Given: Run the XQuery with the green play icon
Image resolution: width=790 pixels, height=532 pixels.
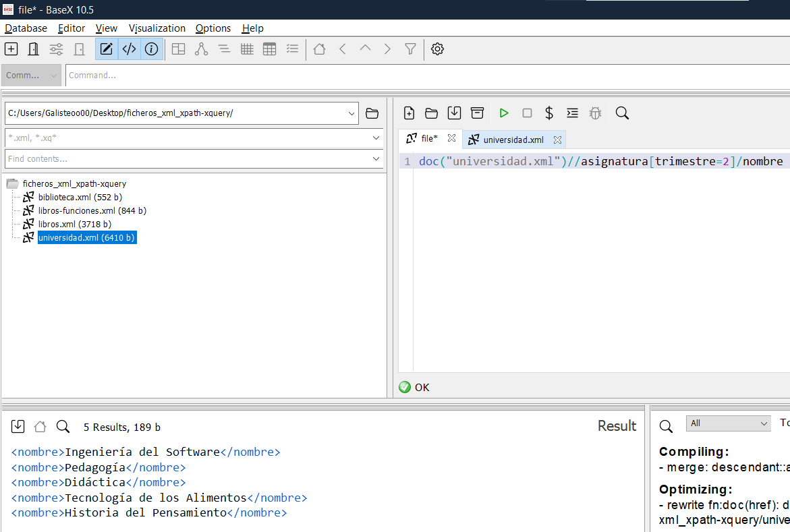Looking at the screenshot, I should tap(504, 113).
